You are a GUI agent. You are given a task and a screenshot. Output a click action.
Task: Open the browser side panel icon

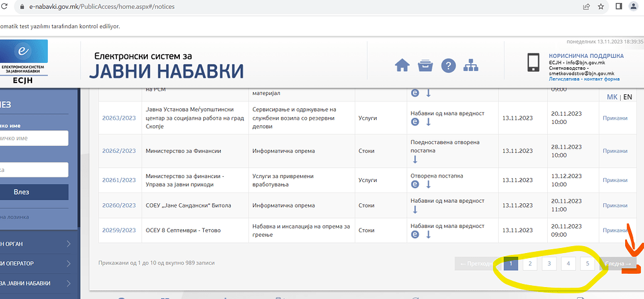click(618, 6)
